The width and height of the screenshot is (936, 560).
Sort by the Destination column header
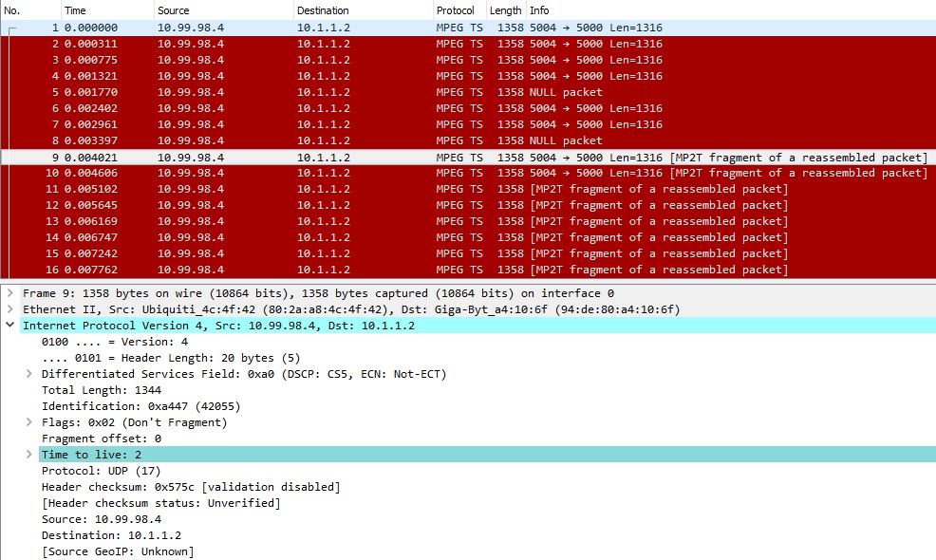pos(364,10)
